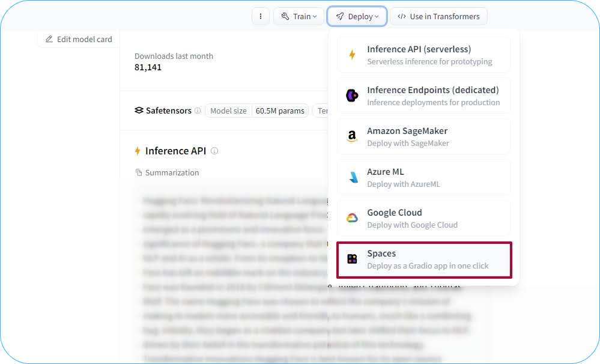Viewport: 600px width, 364px height.
Task: Click the Summarization task icon
Action: (x=139, y=172)
